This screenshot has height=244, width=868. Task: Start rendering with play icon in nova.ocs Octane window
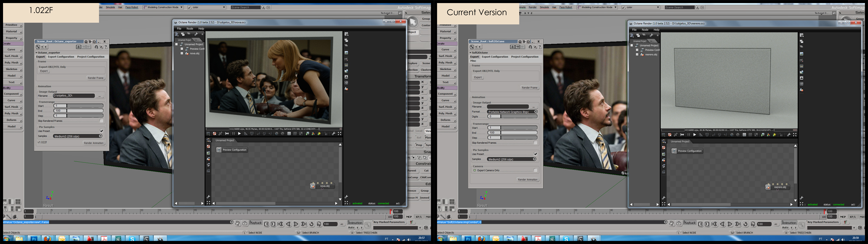239,133
